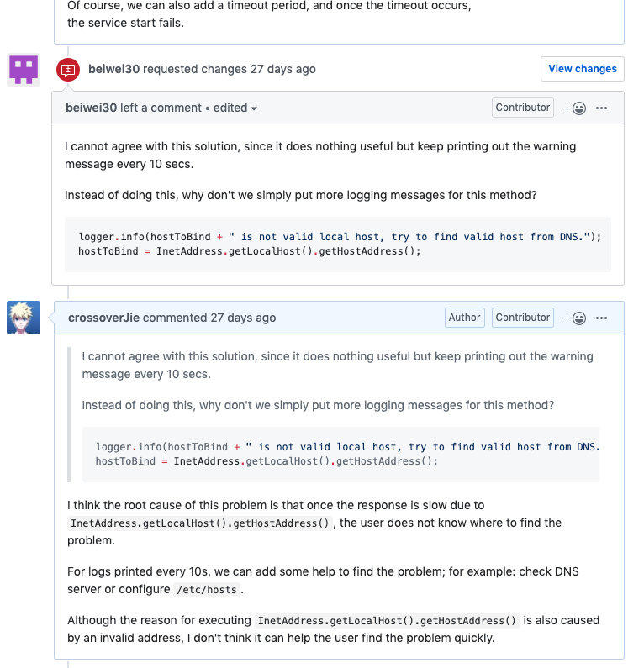644x668 pixels.
Task: Add a reaction to crossoverJie's comment
Action: point(575,318)
